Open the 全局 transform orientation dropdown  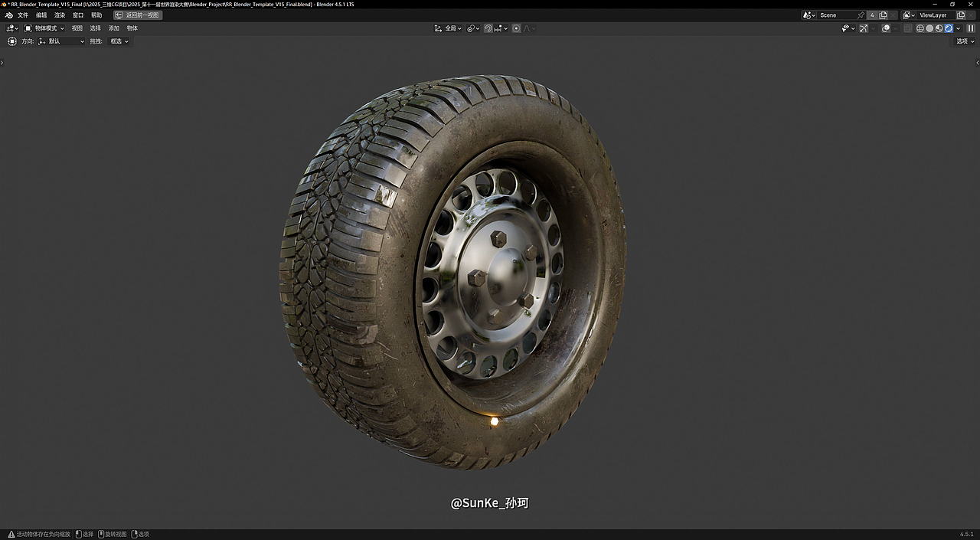click(x=449, y=28)
